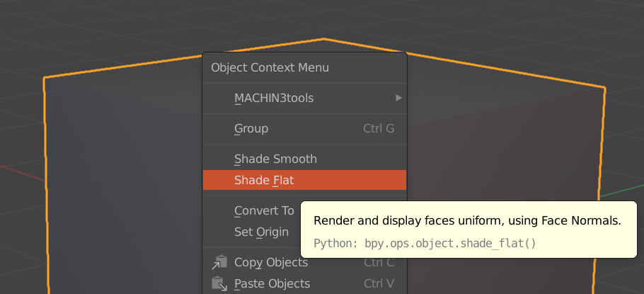Click the Ctrl G shortcut label

click(379, 129)
